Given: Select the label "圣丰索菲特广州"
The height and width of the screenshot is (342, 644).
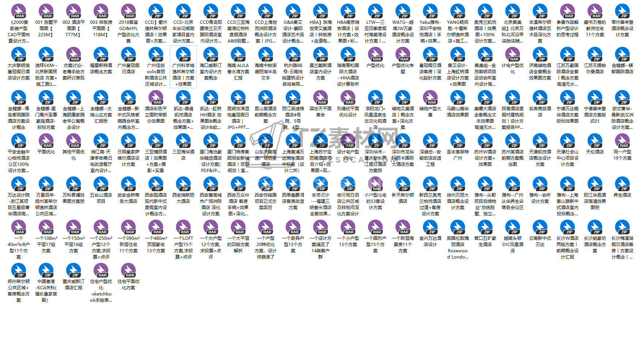Looking at the screenshot, I should (x=458, y=155).
